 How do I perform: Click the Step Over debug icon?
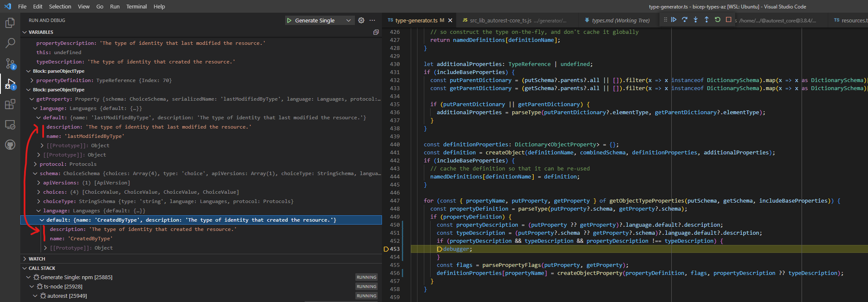[685, 20]
